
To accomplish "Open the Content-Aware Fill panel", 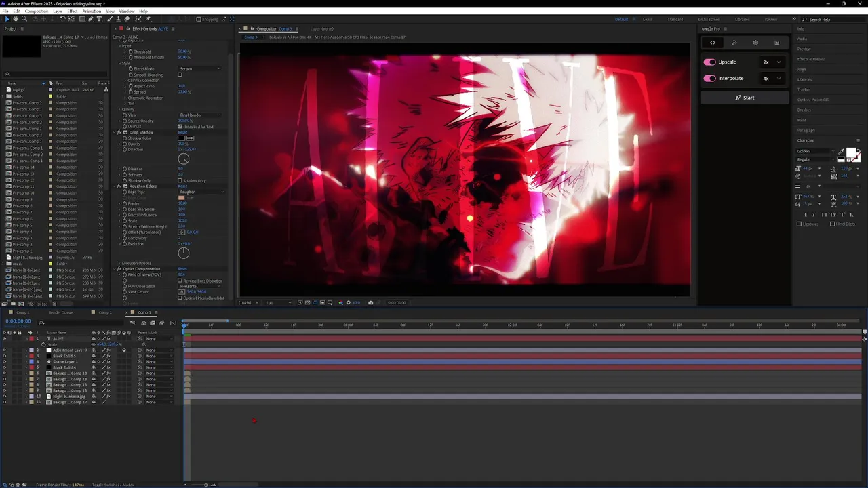I will tap(813, 100).
